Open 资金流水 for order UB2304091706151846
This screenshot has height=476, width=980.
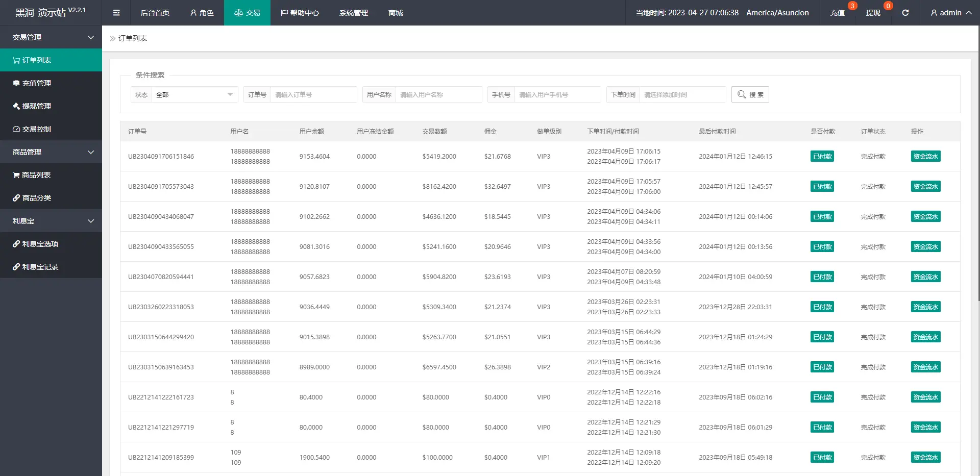tap(925, 157)
